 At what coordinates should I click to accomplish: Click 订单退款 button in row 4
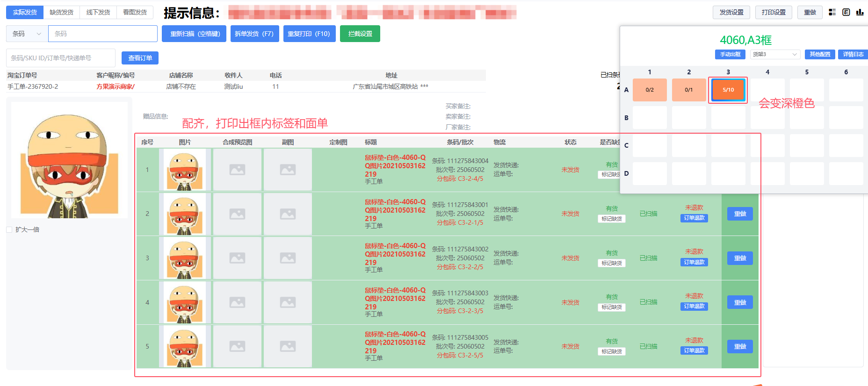click(694, 307)
